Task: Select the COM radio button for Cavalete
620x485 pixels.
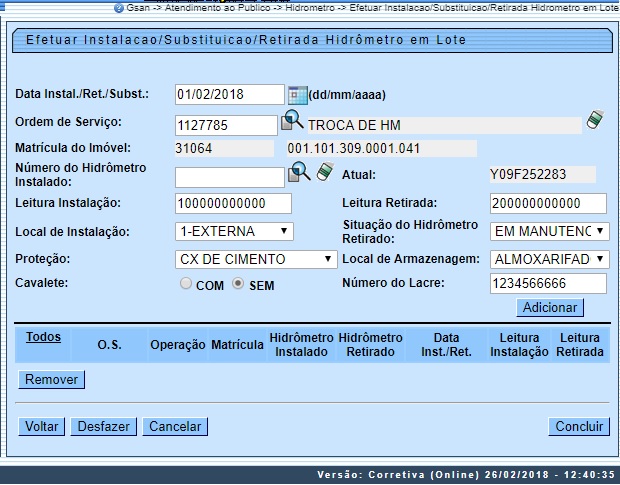Action: click(x=185, y=284)
